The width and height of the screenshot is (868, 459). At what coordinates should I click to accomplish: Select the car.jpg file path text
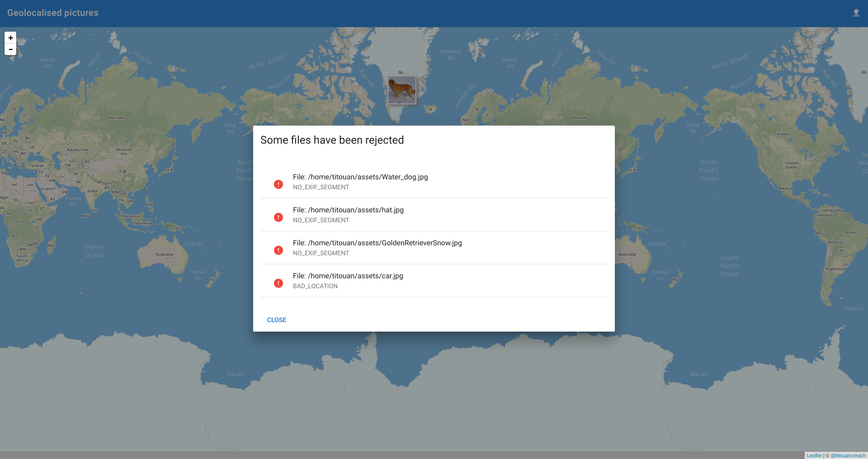(x=348, y=276)
